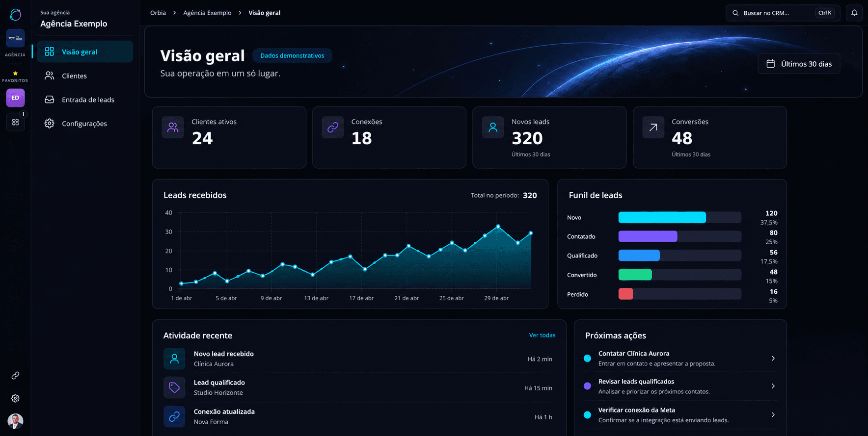The image size is (868, 436).
Task: Click the chart point at 29 de abr
Action: tap(498, 227)
